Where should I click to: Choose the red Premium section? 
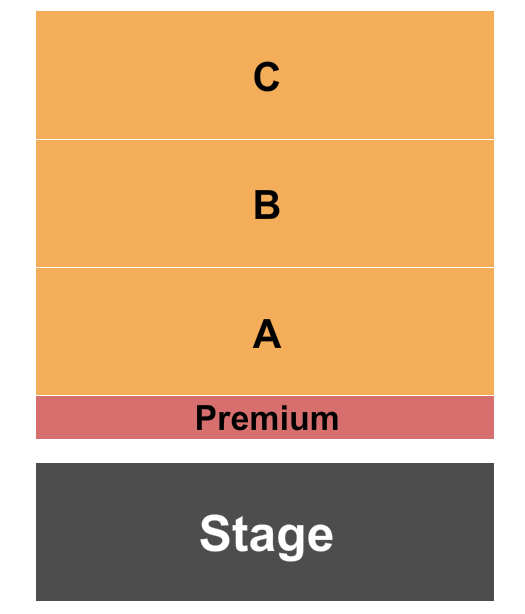point(265,417)
